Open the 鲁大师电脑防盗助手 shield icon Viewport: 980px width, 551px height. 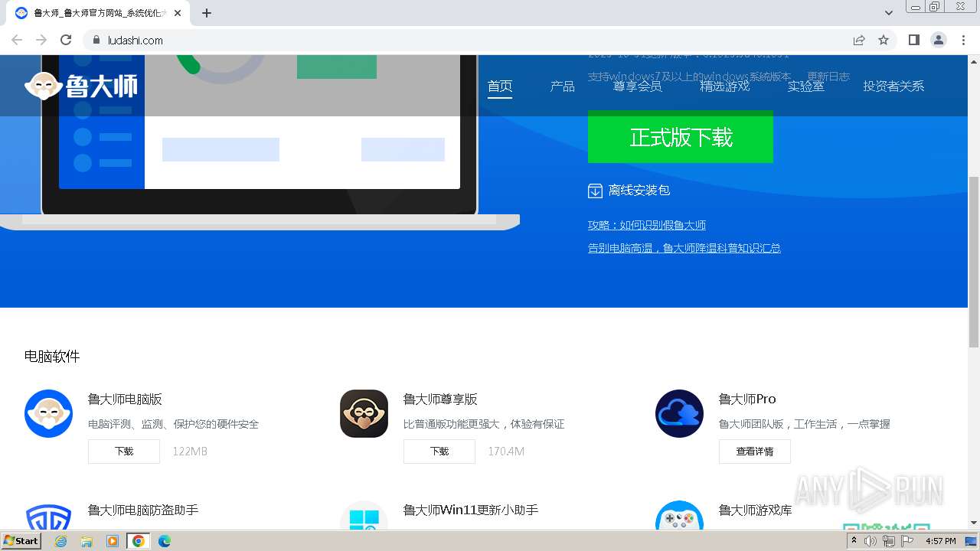click(48, 517)
